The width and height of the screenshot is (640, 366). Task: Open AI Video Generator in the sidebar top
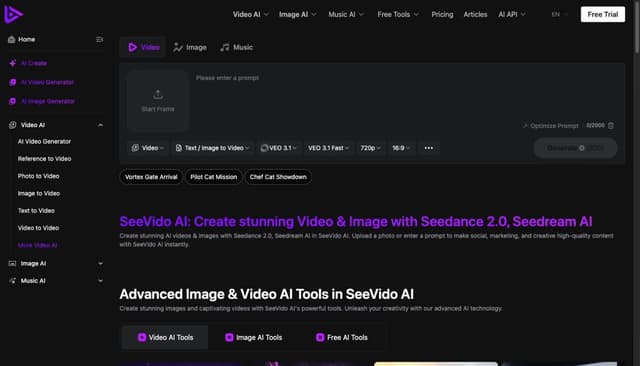point(47,82)
